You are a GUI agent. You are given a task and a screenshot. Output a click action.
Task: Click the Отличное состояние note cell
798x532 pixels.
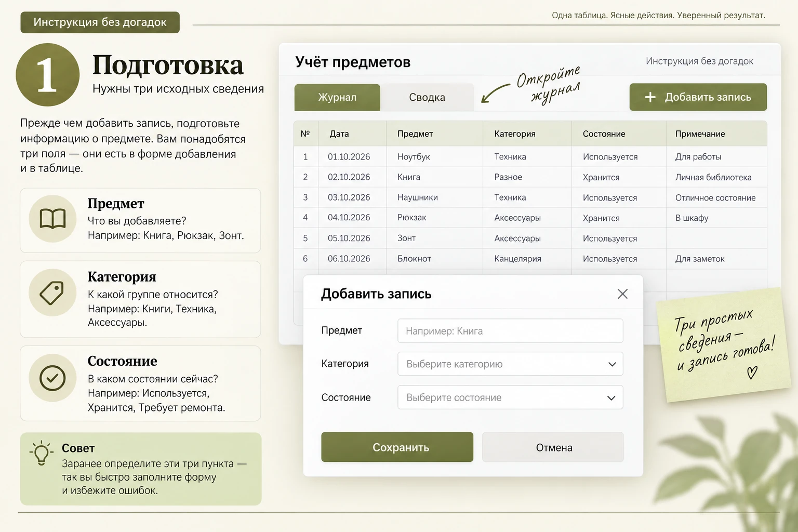coord(715,198)
